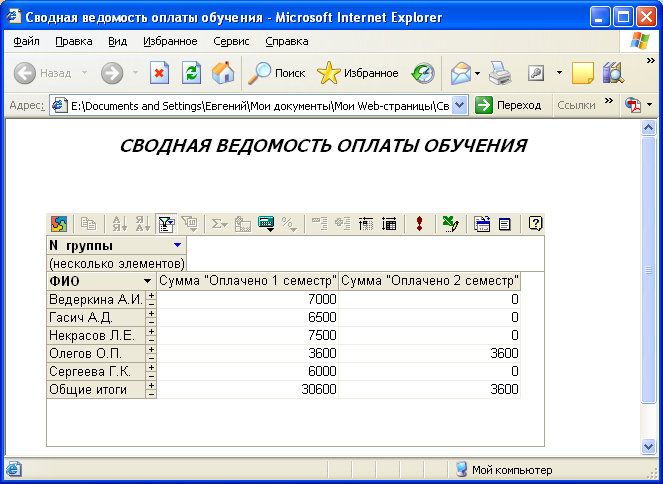This screenshot has width=663, height=484.
Task: Click the Stop icon in IE toolbar
Action: click(x=159, y=73)
